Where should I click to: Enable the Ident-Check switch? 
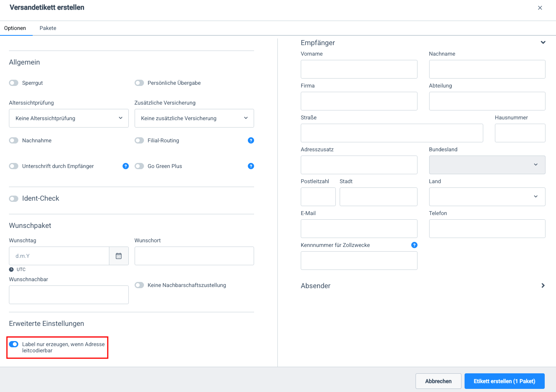(14, 199)
